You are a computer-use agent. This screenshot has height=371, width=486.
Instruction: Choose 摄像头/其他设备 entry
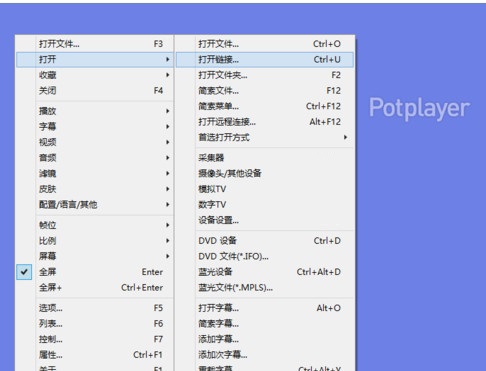click(x=265, y=173)
